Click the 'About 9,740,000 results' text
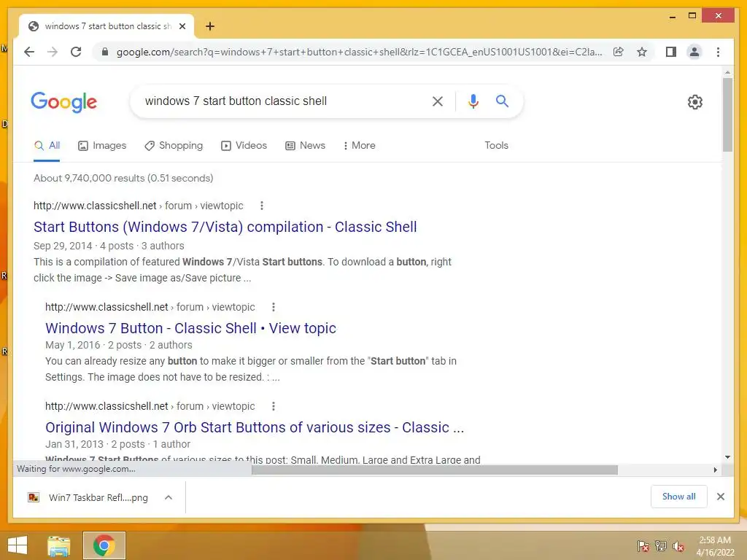This screenshot has height=560, width=747. click(x=123, y=178)
